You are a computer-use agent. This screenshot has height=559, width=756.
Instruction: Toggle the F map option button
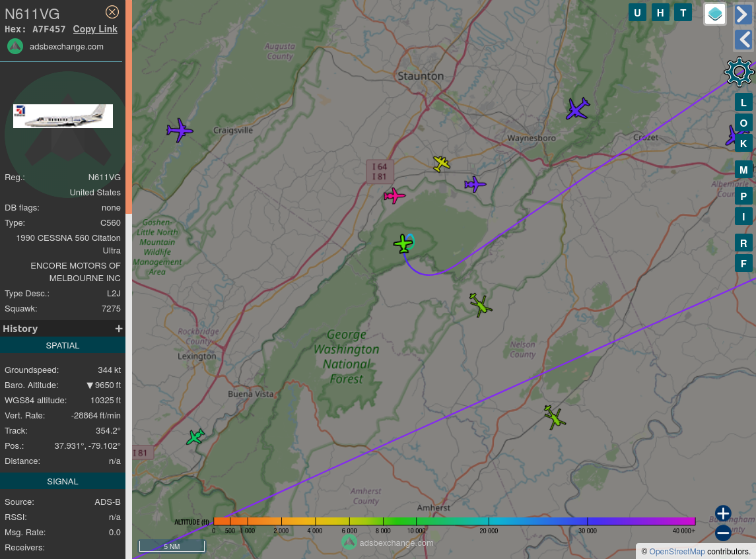pyautogui.click(x=743, y=263)
